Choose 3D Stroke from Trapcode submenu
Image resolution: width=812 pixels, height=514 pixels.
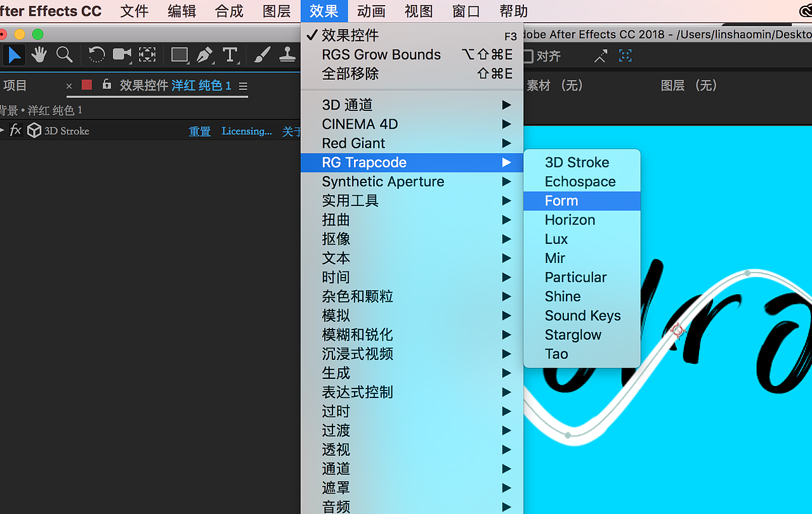582,162
